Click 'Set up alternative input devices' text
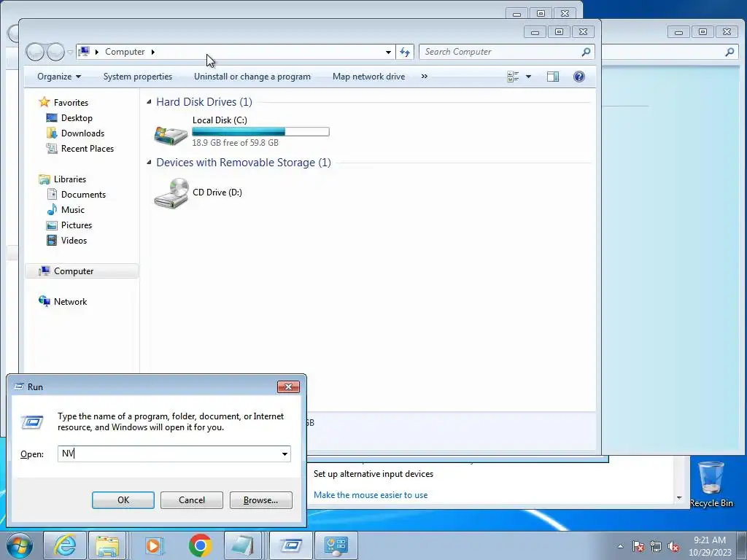747x560 pixels. (373, 474)
